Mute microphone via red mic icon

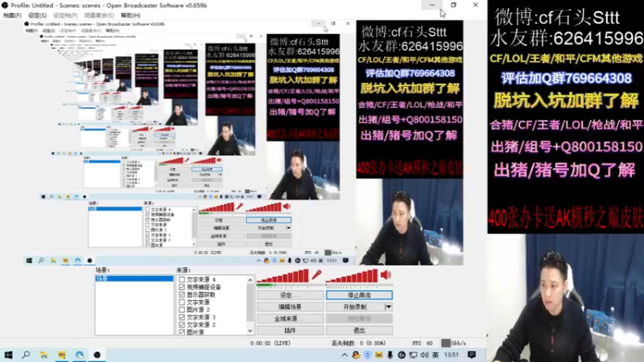(316, 274)
